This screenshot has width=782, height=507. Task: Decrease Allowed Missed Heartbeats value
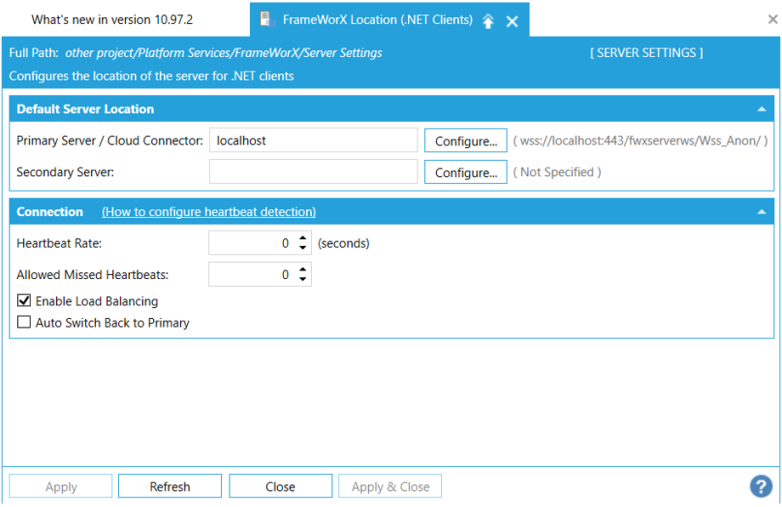[303, 279]
